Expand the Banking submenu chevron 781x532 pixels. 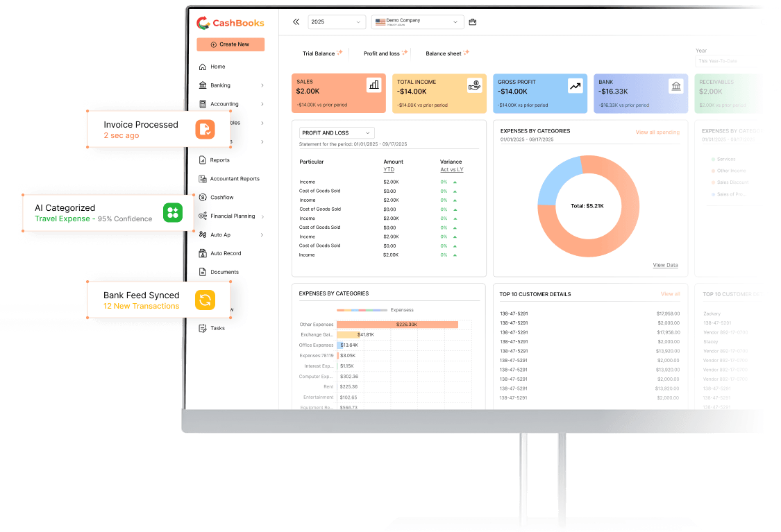point(262,85)
